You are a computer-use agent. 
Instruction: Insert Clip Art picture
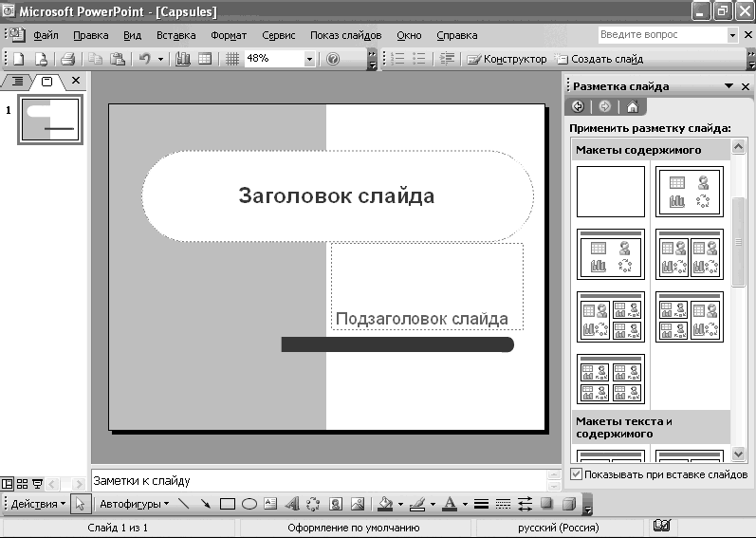click(x=336, y=504)
